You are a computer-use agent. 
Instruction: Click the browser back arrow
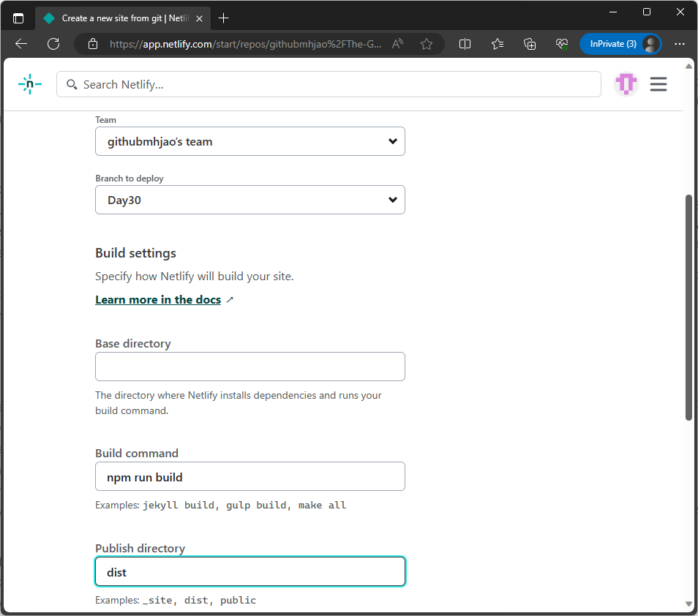pyautogui.click(x=21, y=44)
